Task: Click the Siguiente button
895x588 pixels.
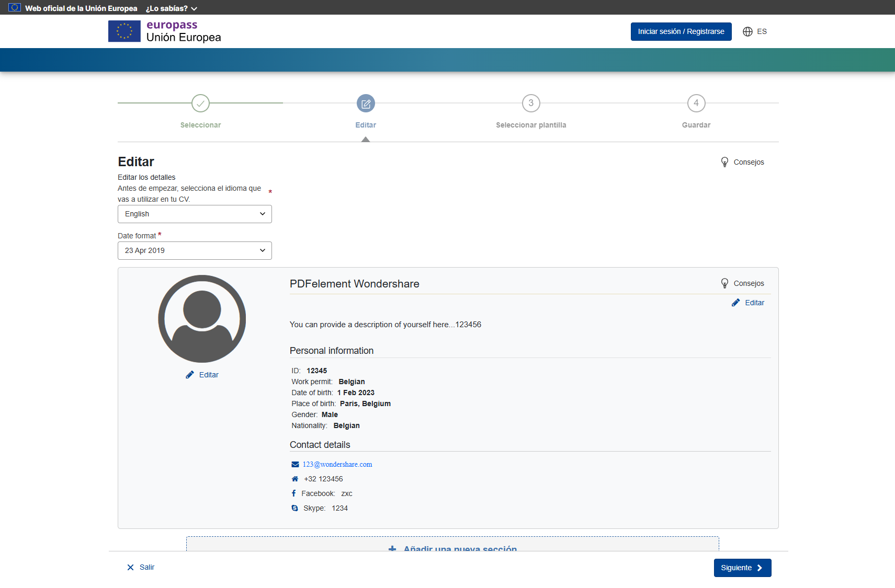Action: click(742, 568)
